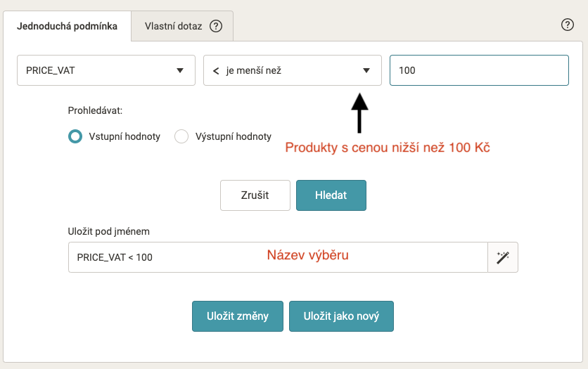Expand the 'je menší než' operator dropdown
The height and width of the screenshot is (369, 588).
click(x=292, y=70)
